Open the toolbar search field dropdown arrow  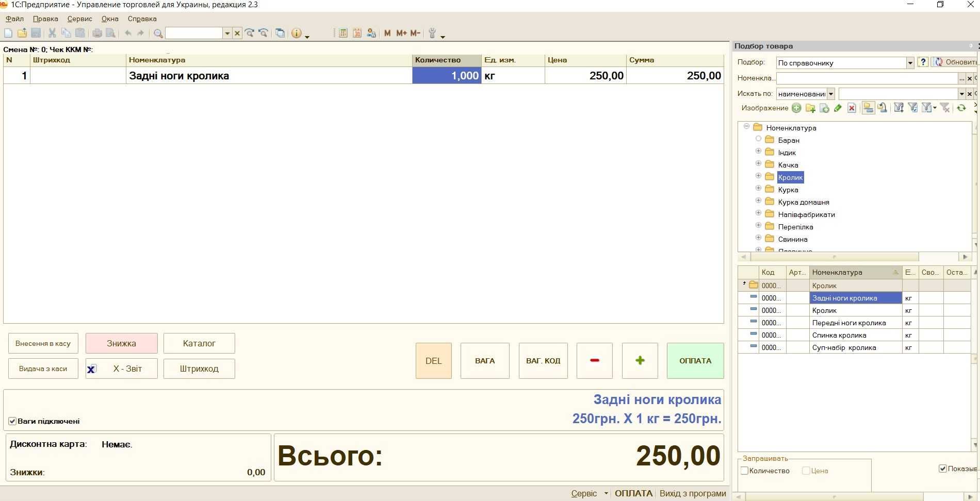click(x=227, y=34)
